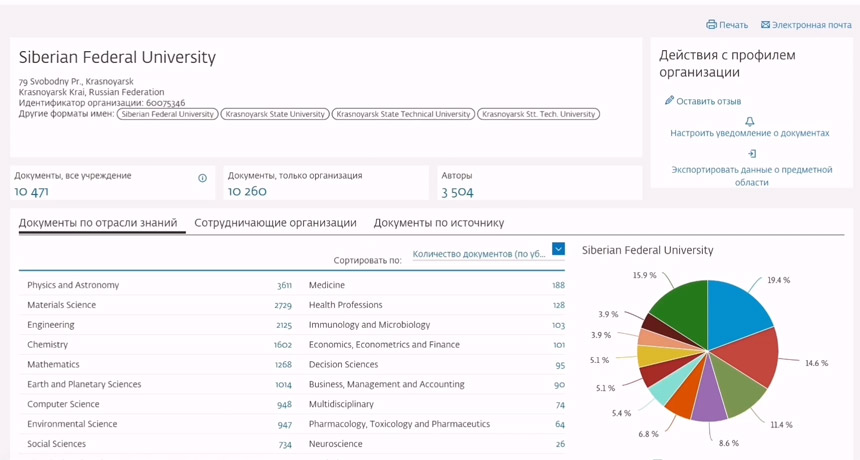Open Multidisciplinary count 74
The height and width of the screenshot is (460, 860).
coord(560,405)
